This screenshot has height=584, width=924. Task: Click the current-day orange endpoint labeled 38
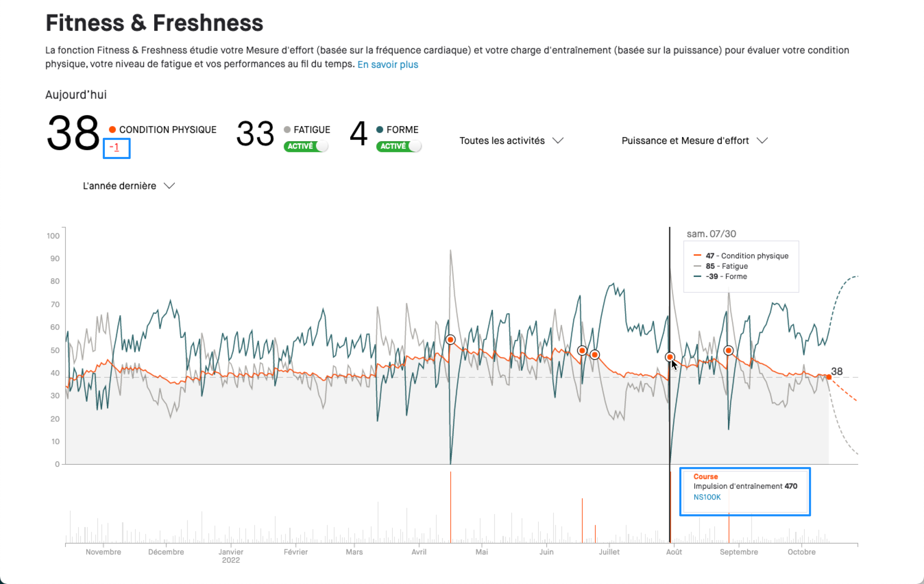[x=829, y=377]
